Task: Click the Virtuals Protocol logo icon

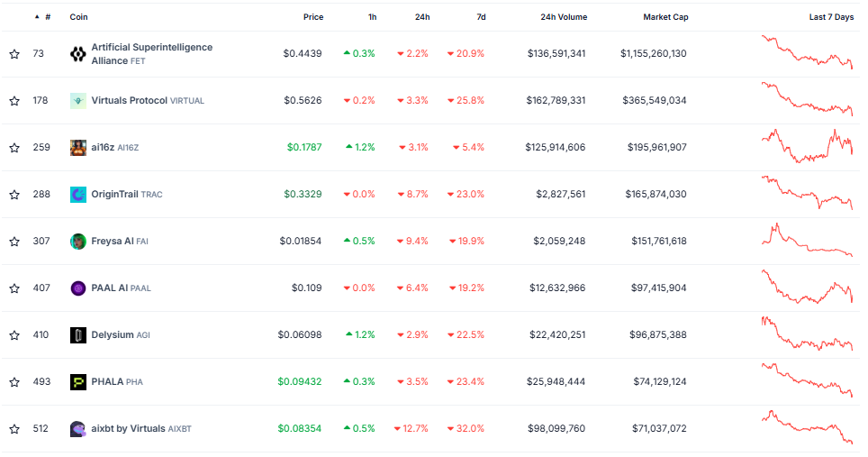Action: tap(78, 101)
